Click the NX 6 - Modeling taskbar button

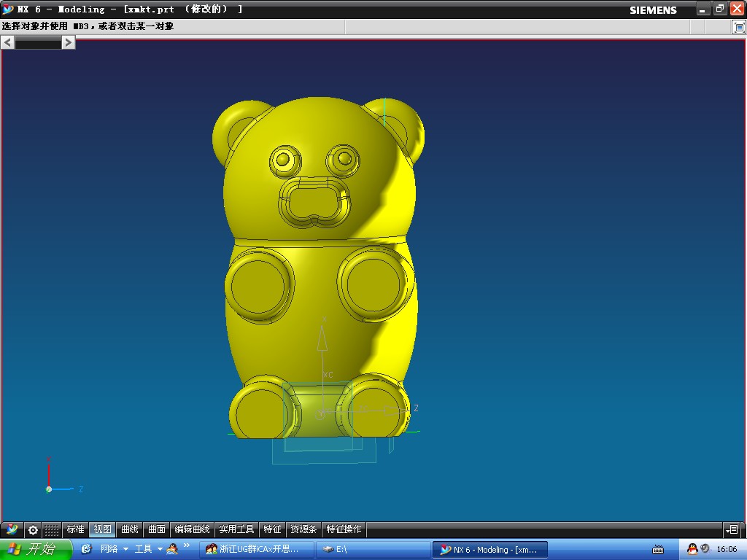489,550
